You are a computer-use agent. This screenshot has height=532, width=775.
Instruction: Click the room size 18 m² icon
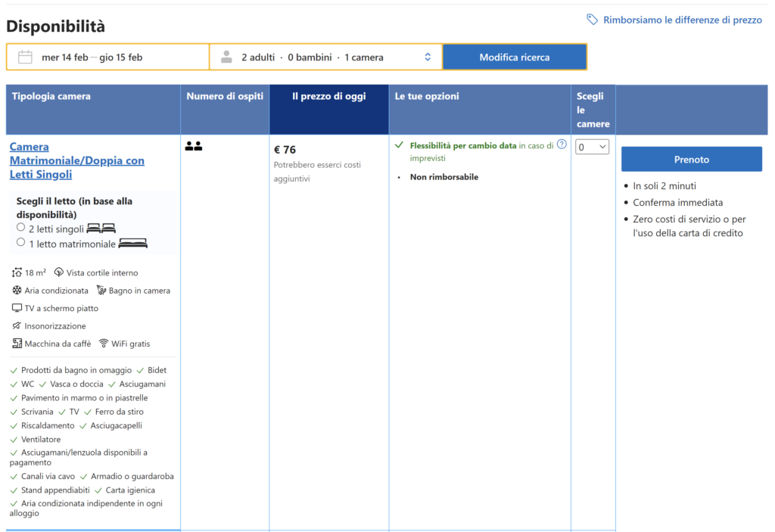tap(17, 272)
